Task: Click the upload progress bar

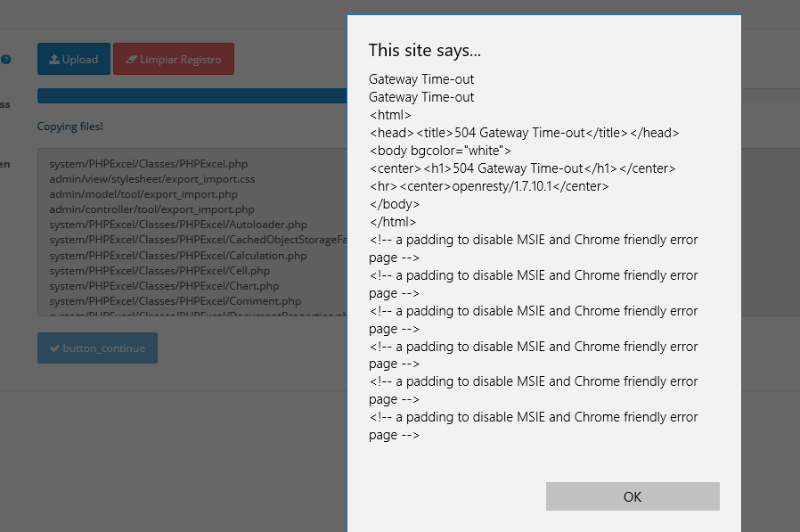Action: [192, 96]
